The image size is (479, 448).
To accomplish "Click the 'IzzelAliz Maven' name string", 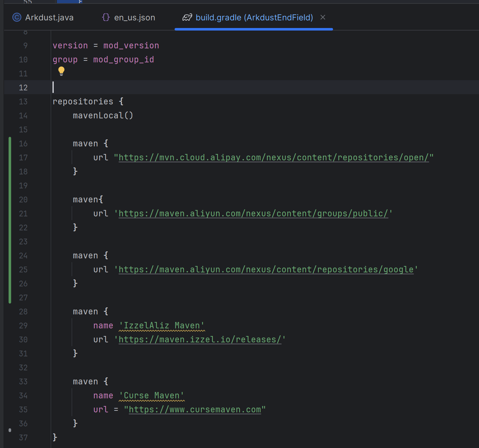I will pos(162,325).
